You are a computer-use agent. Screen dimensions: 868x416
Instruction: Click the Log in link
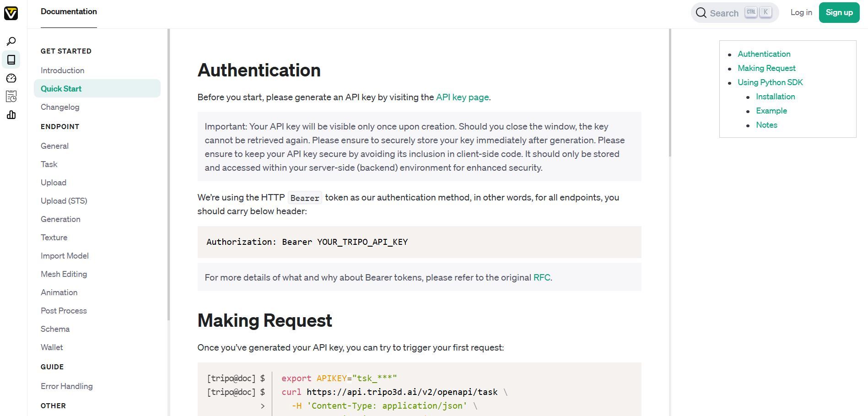tap(801, 13)
